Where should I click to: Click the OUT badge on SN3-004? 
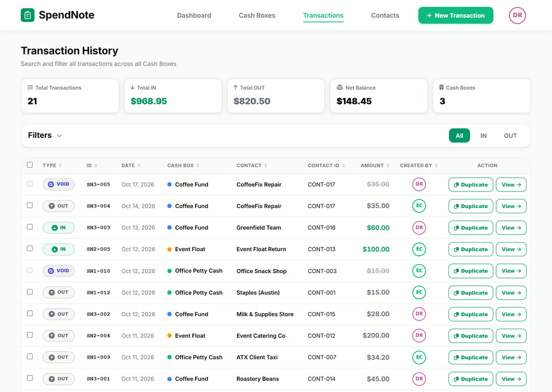coord(59,206)
